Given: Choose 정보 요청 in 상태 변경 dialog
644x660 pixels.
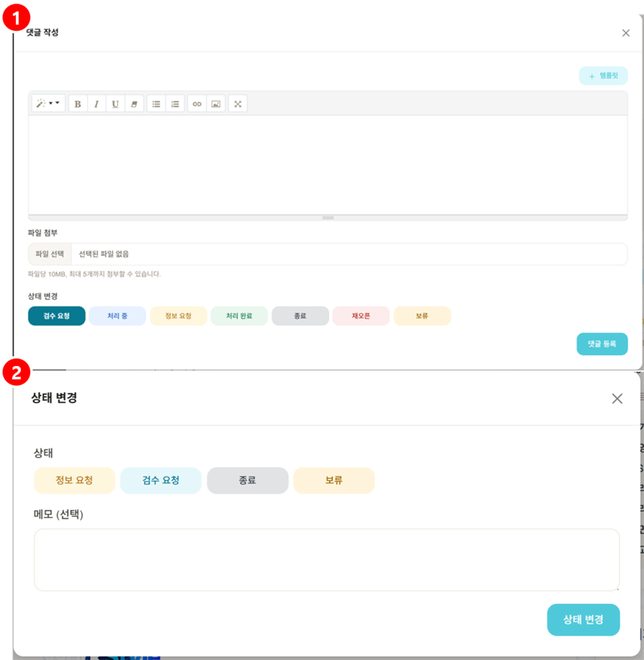Looking at the screenshot, I should coord(74,481).
